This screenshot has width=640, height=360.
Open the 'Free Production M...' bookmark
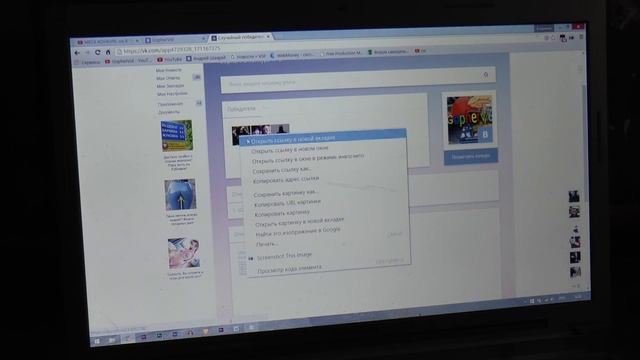click(x=341, y=53)
